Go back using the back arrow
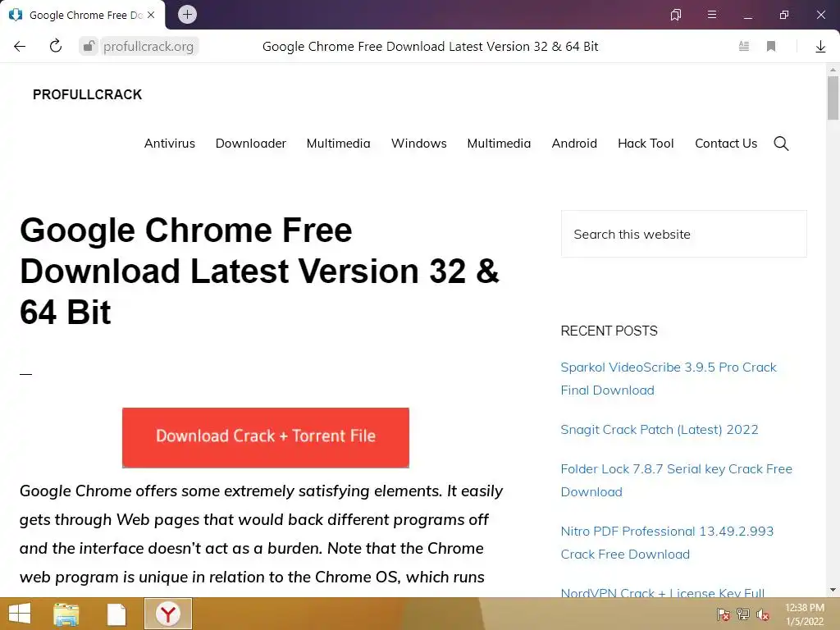The height and width of the screenshot is (630, 840). (x=20, y=46)
